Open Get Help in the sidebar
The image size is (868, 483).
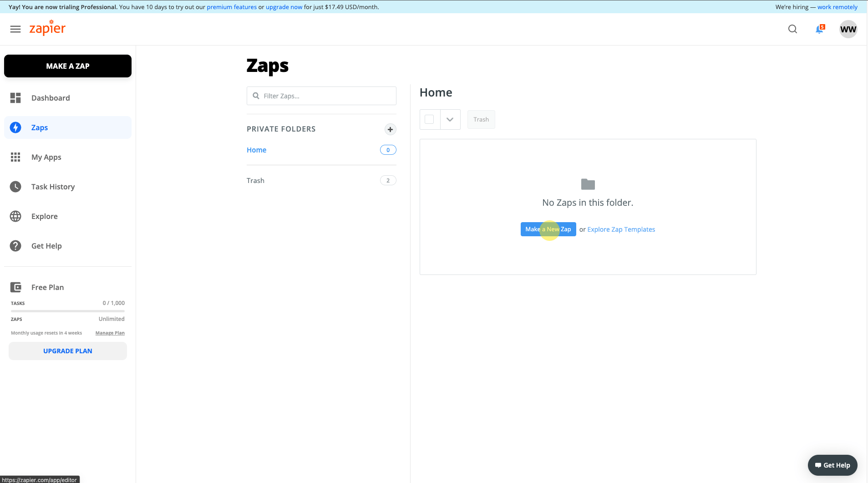click(x=68, y=246)
